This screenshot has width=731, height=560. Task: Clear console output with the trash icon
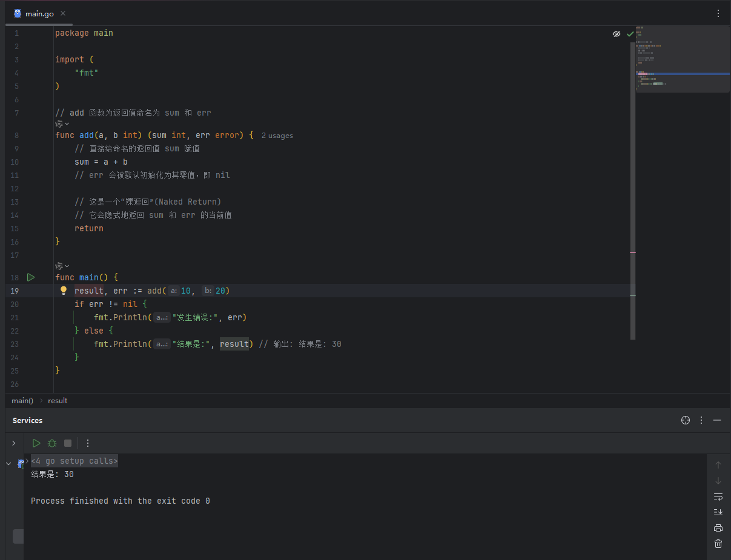pos(718,544)
